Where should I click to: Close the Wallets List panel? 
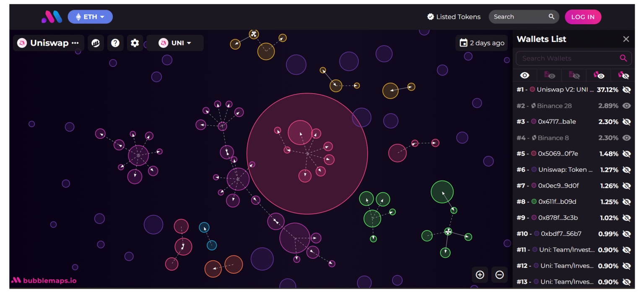pos(626,39)
